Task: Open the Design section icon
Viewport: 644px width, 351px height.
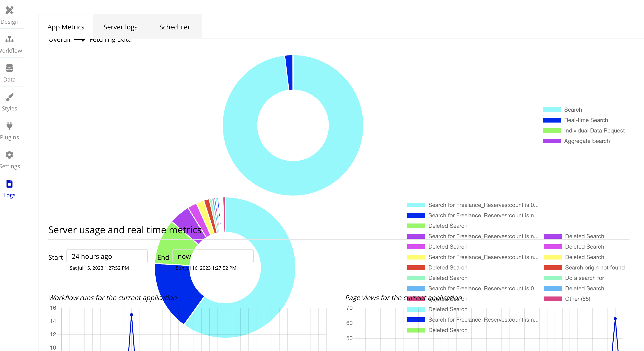Action: 9,10
